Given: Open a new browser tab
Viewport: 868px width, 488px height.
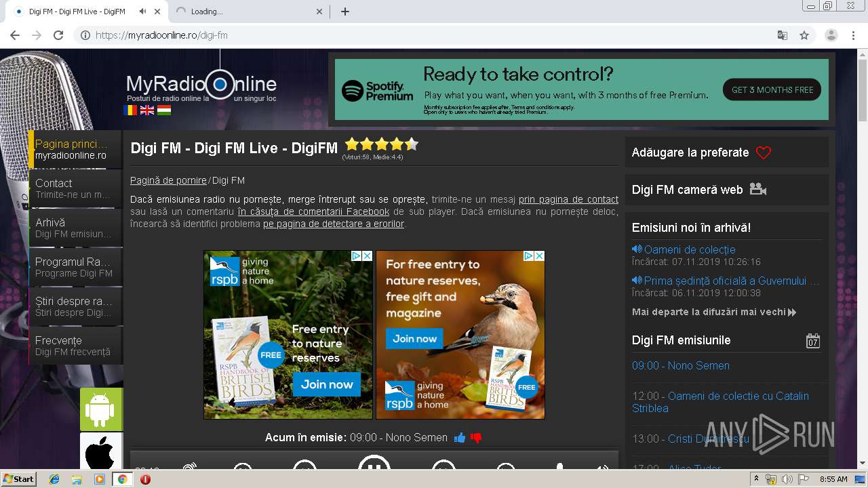Looking at the screenshot, I should pyautogui.click(x=345, y=12).
